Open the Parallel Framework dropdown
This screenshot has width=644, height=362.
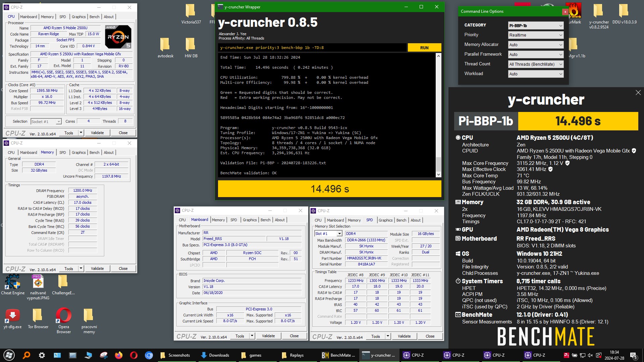(536, 55)
